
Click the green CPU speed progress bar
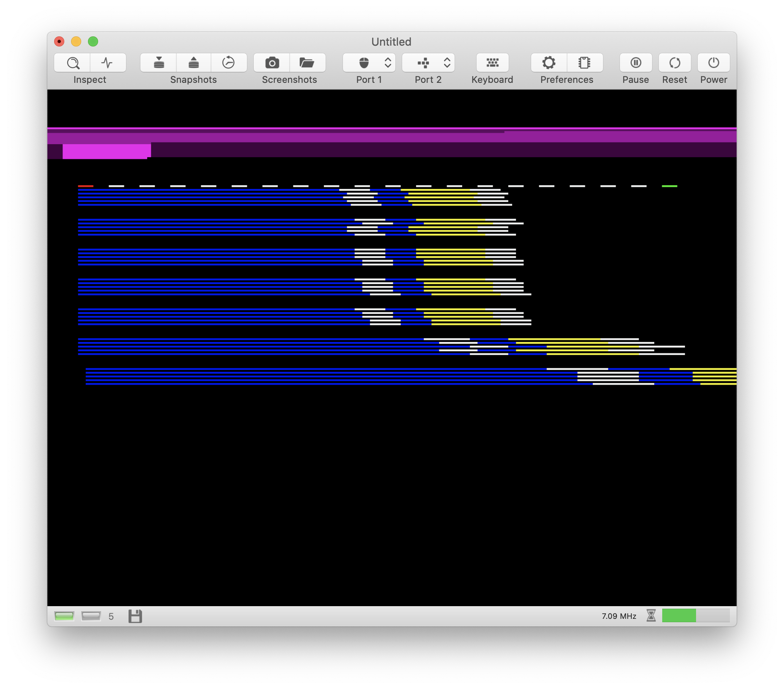tap(696, 615)
